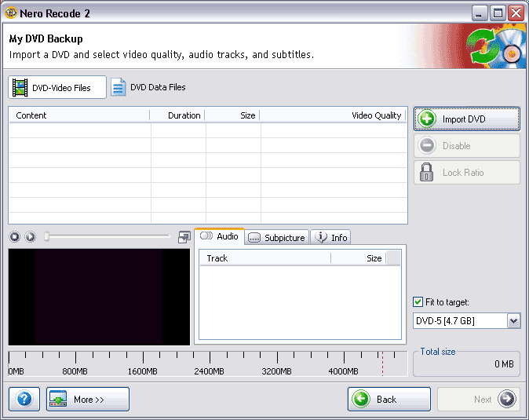
Task: Click the preview seek slider handle
Action: point(46,236)
